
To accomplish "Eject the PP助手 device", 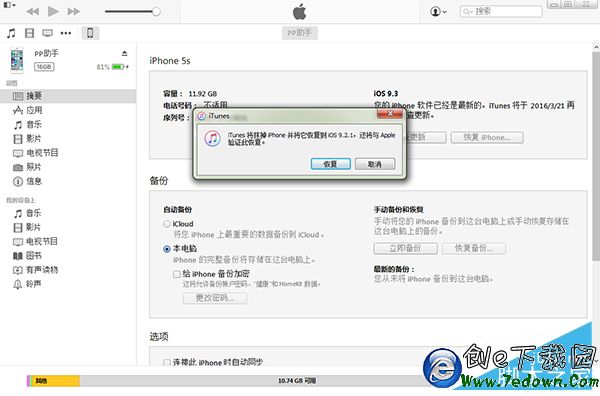I will pyautogui.click(x=124, y=53).
